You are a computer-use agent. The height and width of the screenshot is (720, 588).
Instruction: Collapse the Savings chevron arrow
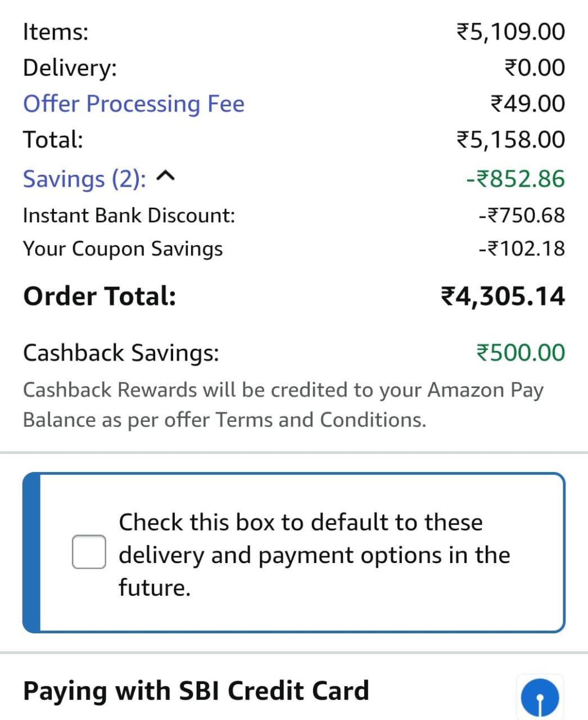166,178
